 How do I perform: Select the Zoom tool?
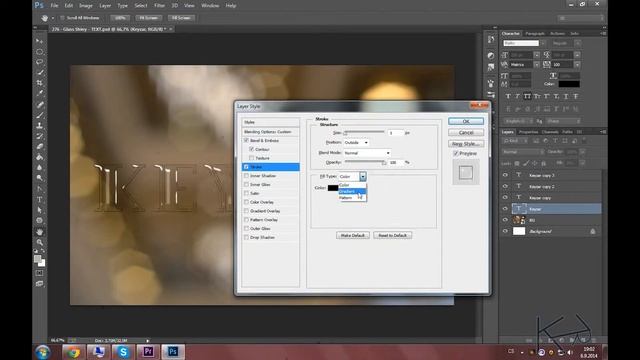(40, 242)
